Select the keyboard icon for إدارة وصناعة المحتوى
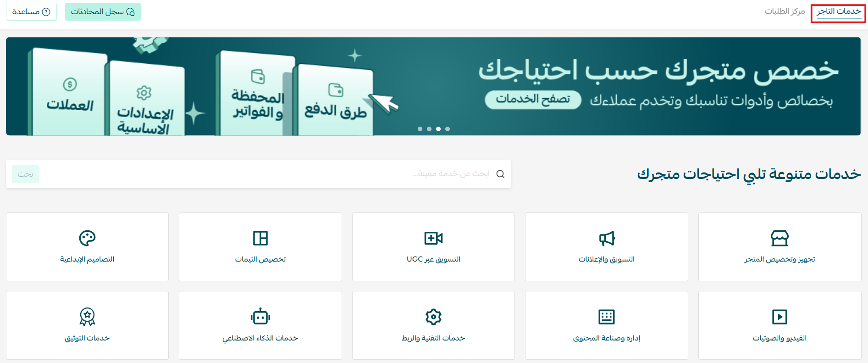868x363 pixels. coord(606,317)
